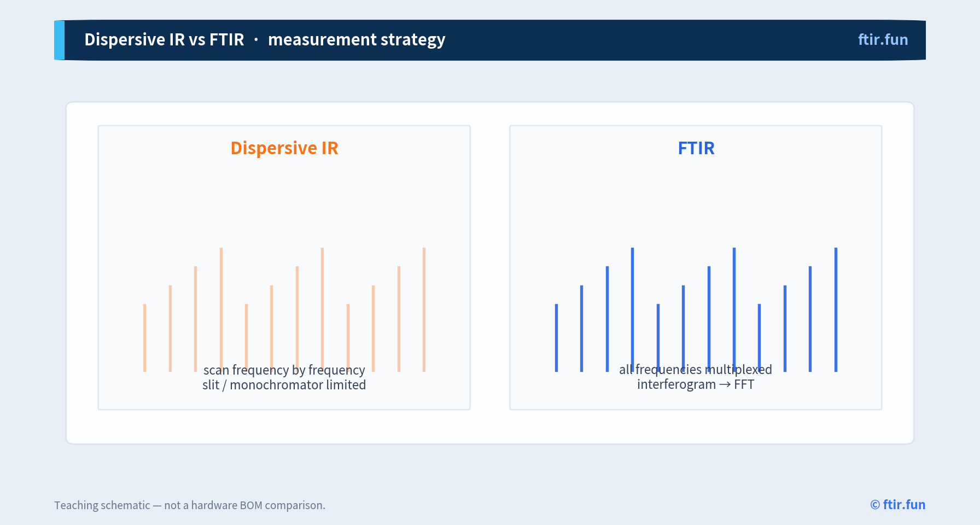Click the 'slit / monochromator limited' text
Screen dimensions: 980x525
pos(284,385)
